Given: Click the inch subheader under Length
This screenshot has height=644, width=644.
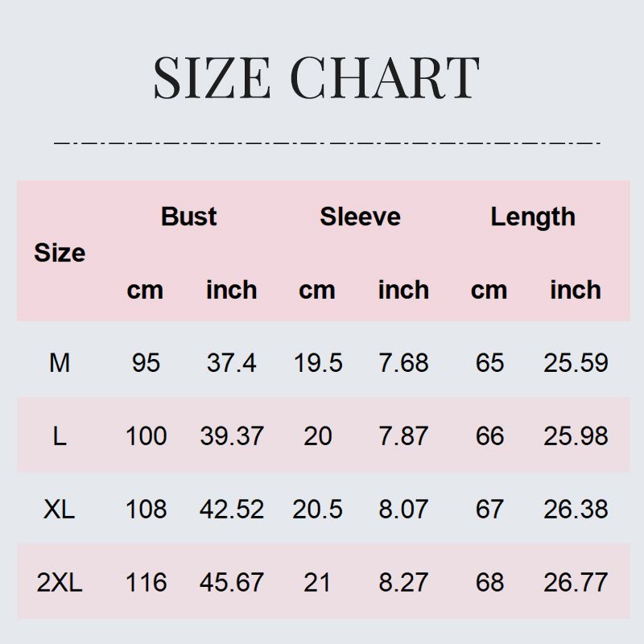Looking at the screenshot, I should [x=575, y=290].
